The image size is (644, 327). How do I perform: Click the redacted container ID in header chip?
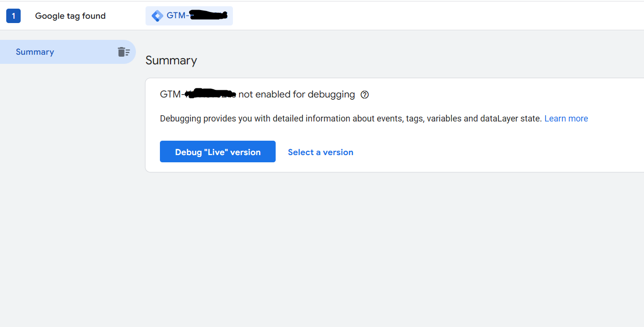(x=209, y=16)
